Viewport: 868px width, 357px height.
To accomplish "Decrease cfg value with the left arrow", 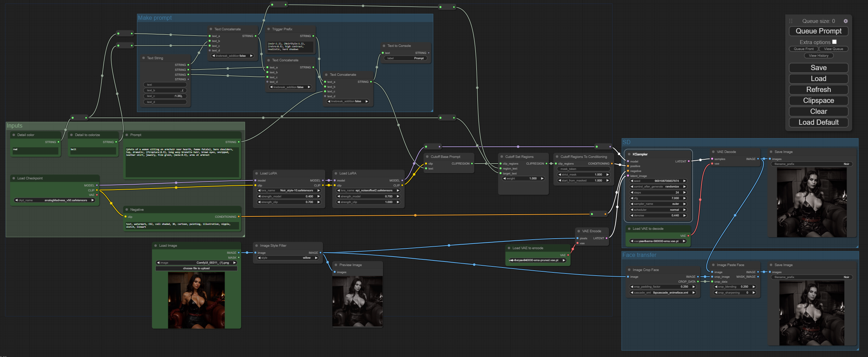I will click(x=632, y=198).
